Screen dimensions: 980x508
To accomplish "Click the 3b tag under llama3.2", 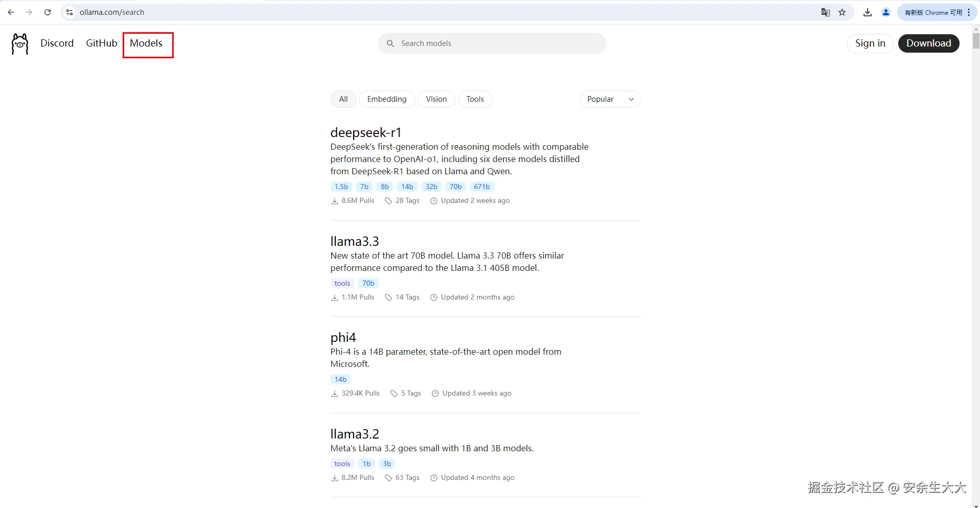I will (387, 464).
